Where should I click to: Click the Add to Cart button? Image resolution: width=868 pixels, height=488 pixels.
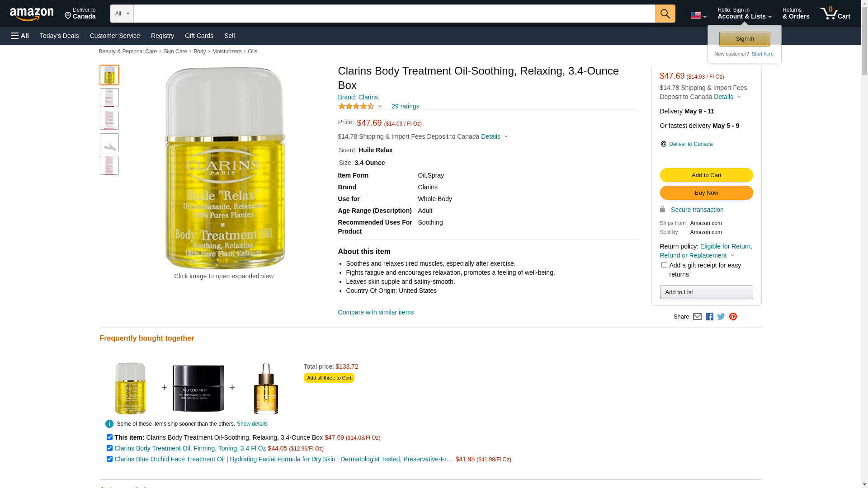(706, 175)
